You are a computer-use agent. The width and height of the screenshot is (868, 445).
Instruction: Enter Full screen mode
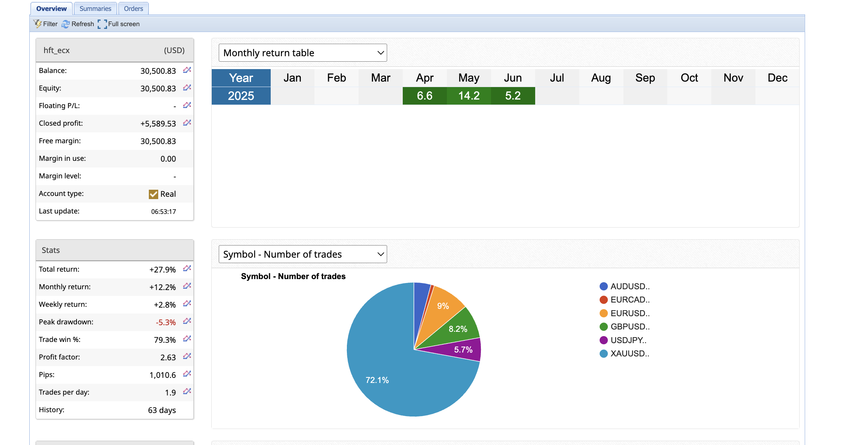(119, 24)
